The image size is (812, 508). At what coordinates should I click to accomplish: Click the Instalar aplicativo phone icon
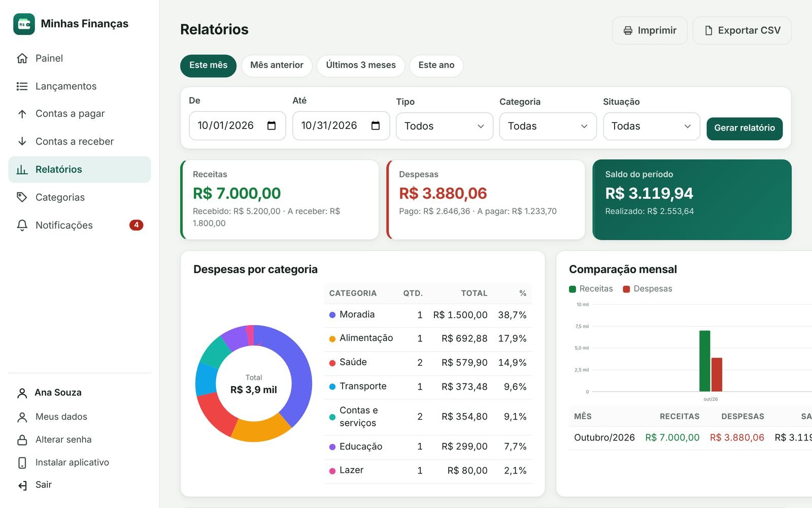click(22, 463)
